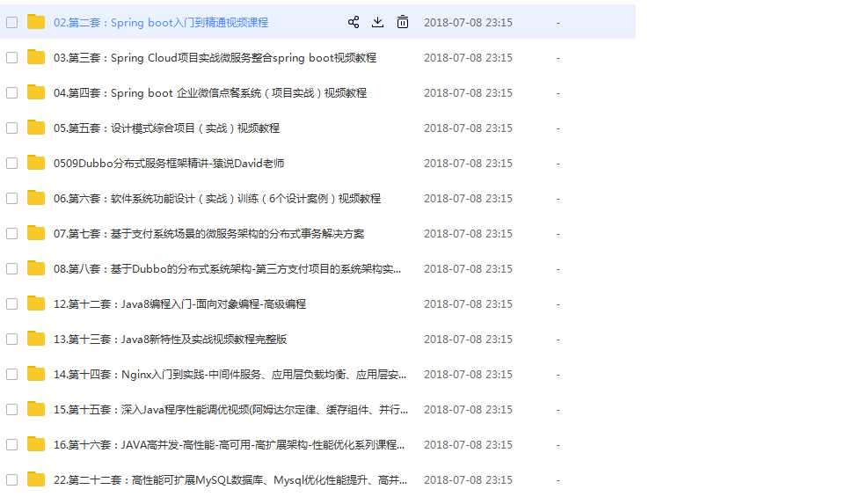
Task: Check the box for 07.第七套 支付系统场景
Action: click(11, 234)
